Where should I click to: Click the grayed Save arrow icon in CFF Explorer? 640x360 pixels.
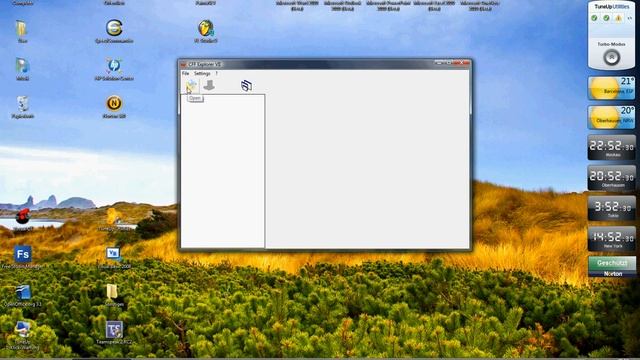point(209,85)
